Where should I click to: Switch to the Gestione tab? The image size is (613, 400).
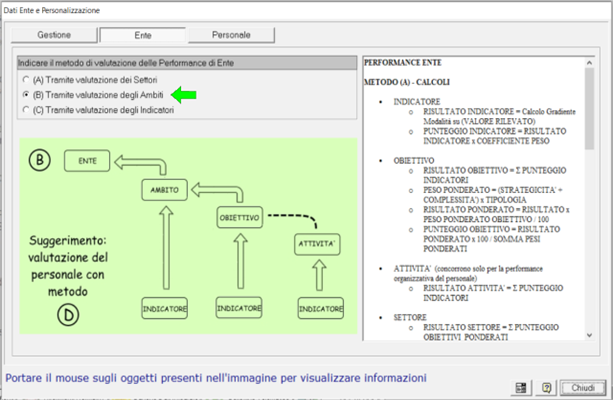tap(53, 34)
